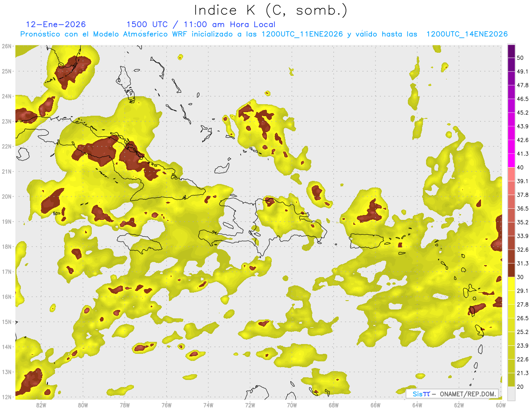The height and width of the screenshot is (411, 532).
Task: Click the colorbar value '32.6'
Action: click(523, 250)
